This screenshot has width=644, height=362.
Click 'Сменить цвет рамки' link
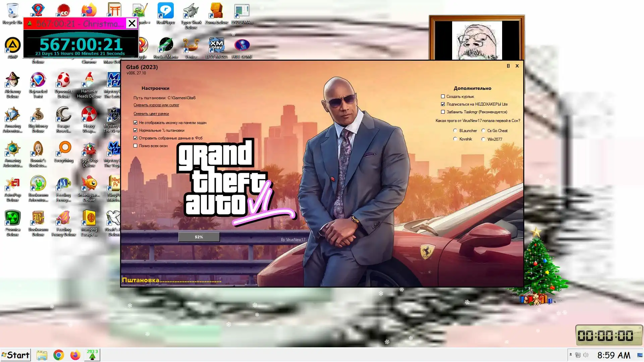(151, 114)
